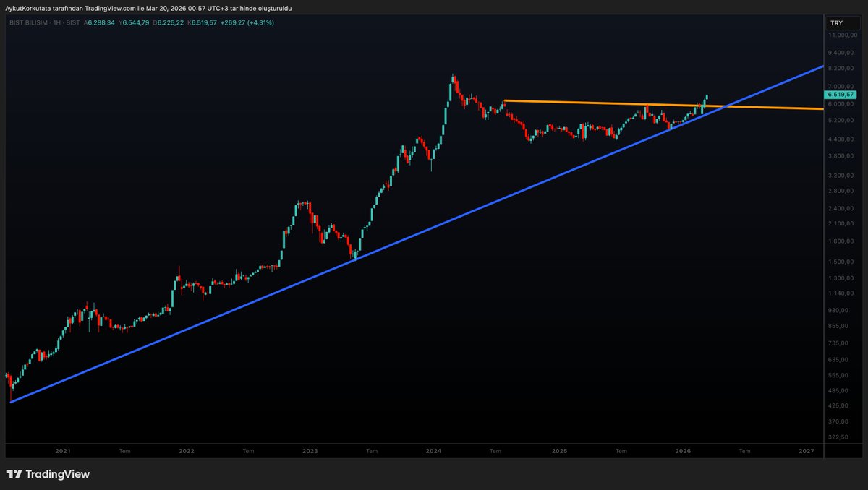Viewport: 868px width, 490px height.
Task: Click the 425,00 price axis label
Action: pos(839,405)
